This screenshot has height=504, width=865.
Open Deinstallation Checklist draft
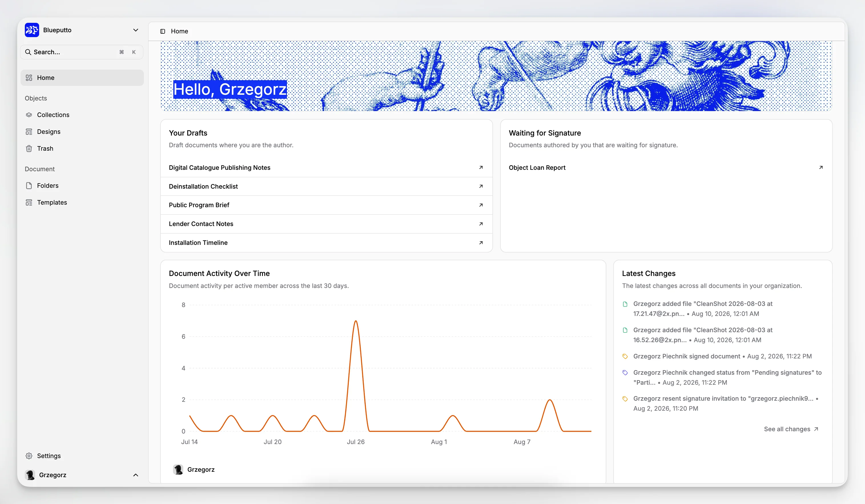click(326, 186)
